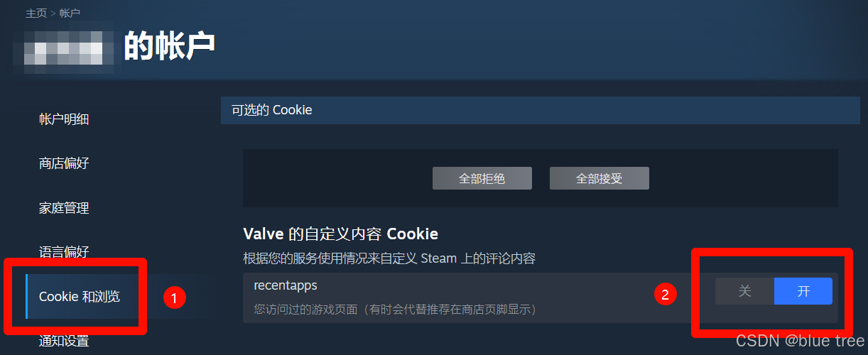This screenshot has height=355, width=868.
Task: Go to 主页 in the breadcrumb
Action: (36, 13)
